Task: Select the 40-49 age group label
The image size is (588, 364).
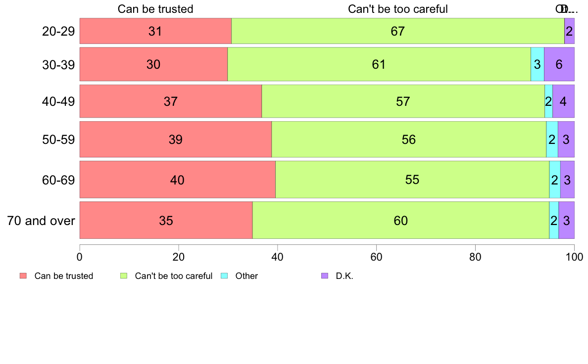Action: point(58,101)
